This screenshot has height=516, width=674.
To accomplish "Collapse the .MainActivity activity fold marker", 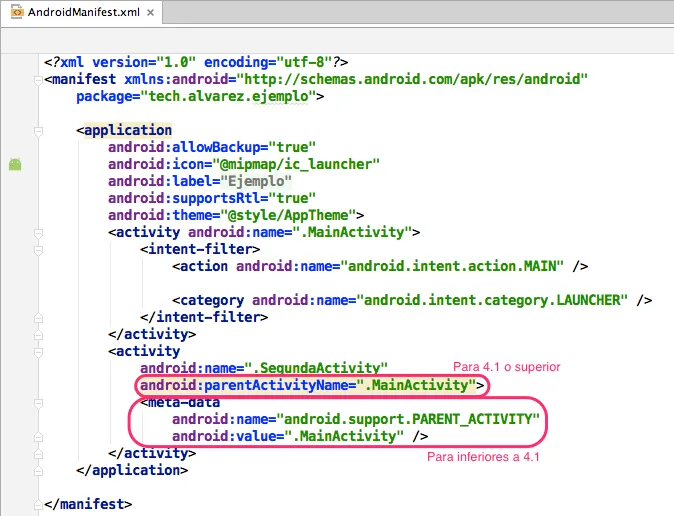I will tap(38, 233).
